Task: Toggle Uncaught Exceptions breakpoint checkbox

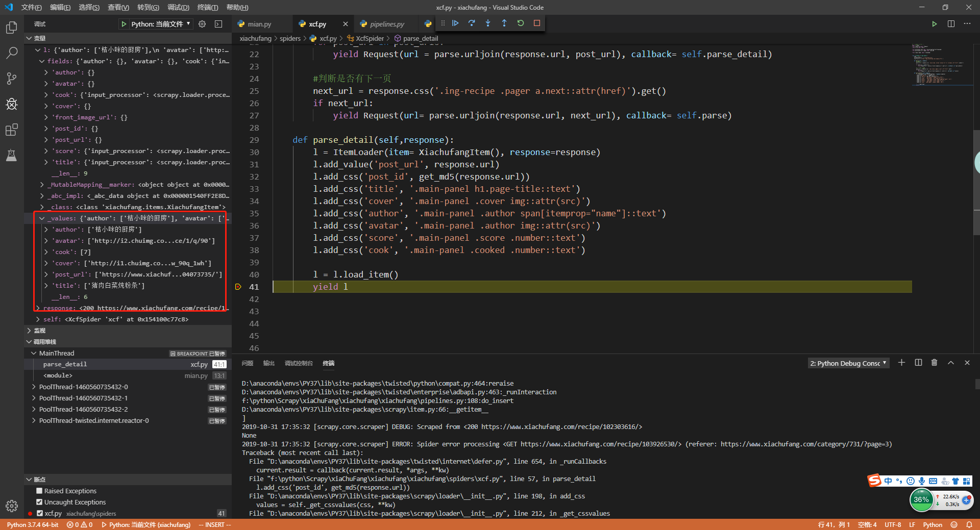Action: pos(39,502)
